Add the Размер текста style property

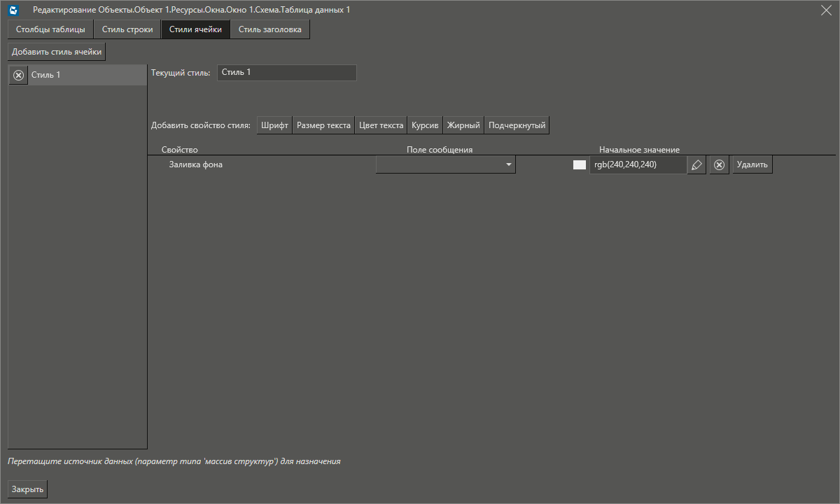[323, 125]
